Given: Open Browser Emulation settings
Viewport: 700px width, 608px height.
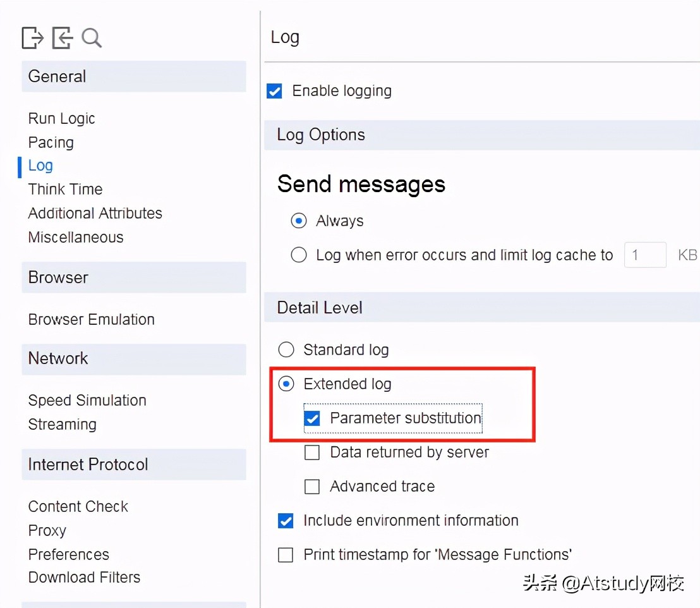Looking at the screenshot, I should 92,319.
